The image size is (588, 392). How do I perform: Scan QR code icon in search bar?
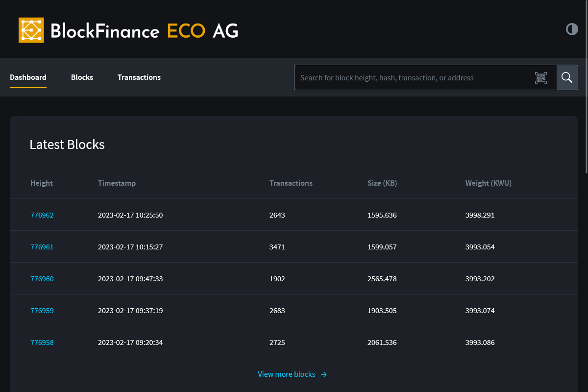point(540,77)
